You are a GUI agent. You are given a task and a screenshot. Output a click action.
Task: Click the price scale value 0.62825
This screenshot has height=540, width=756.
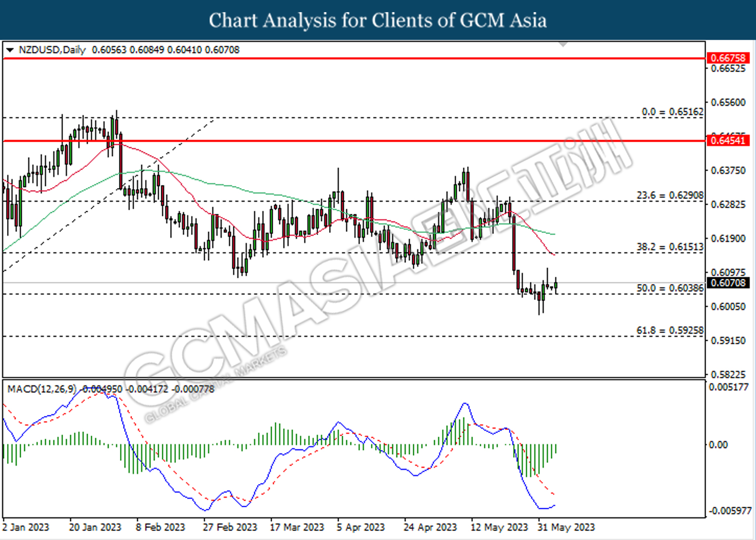click(728, 204)
